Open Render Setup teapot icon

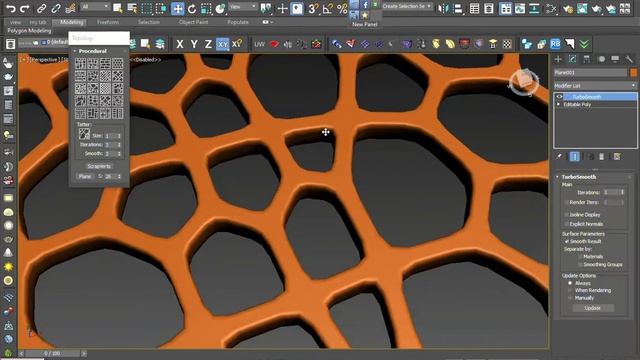point(568,8)
